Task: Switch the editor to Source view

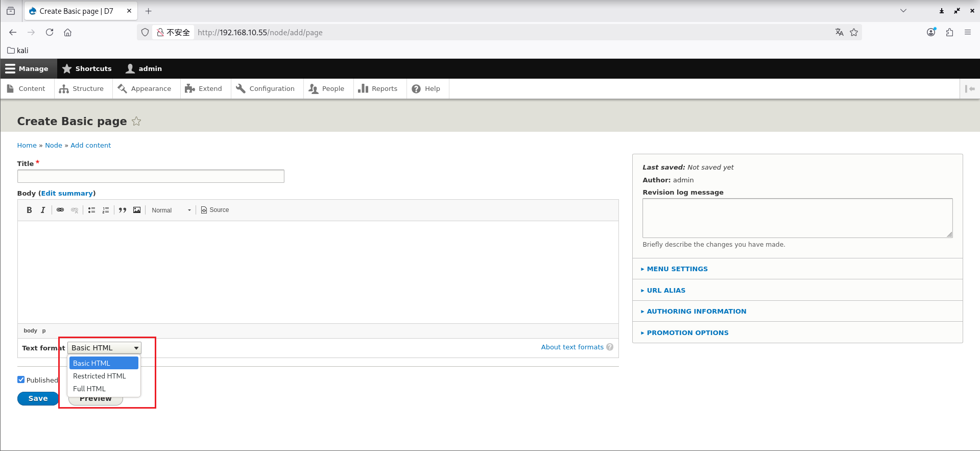Action: 215,210
